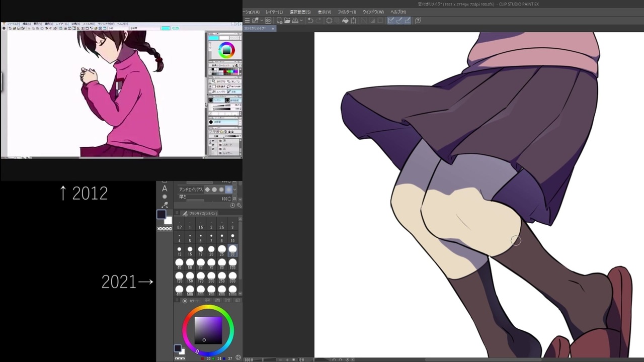Open the save dropdown arrow in toolbar
Image resolution: width=644 pixels, height=362 pixels.
301,21
